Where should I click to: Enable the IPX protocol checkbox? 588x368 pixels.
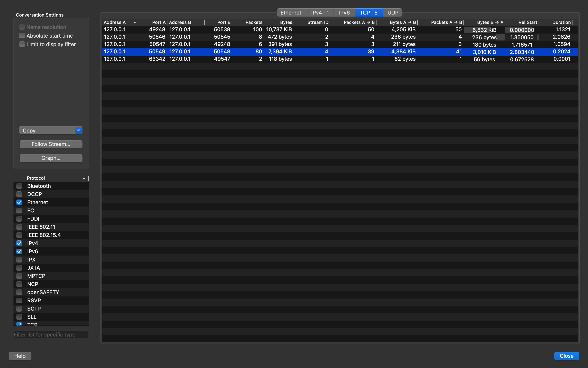click(19, 260)
